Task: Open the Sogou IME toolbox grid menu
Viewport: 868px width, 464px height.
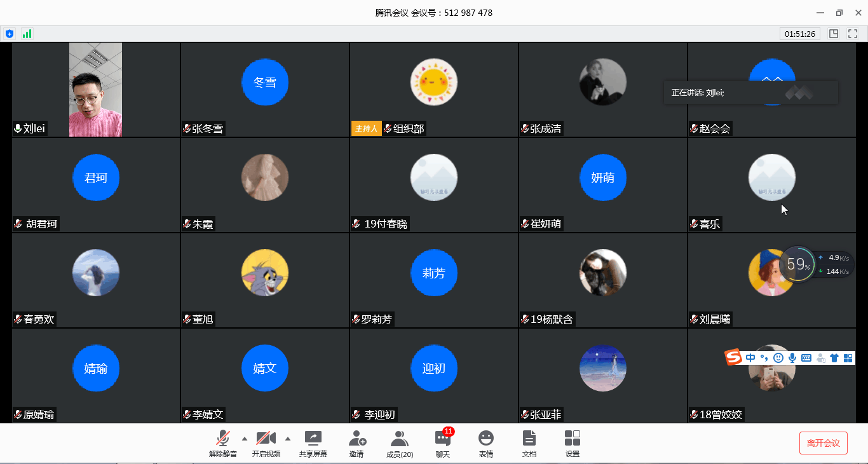Action: [848, 358]
